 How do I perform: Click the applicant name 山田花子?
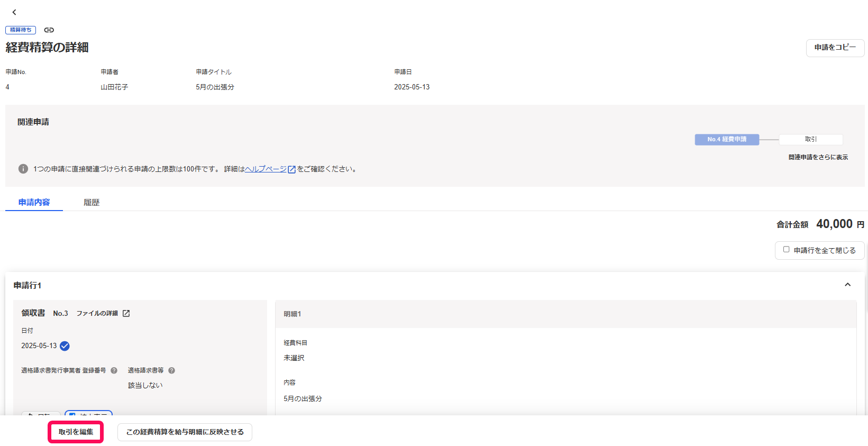[114, 87]
